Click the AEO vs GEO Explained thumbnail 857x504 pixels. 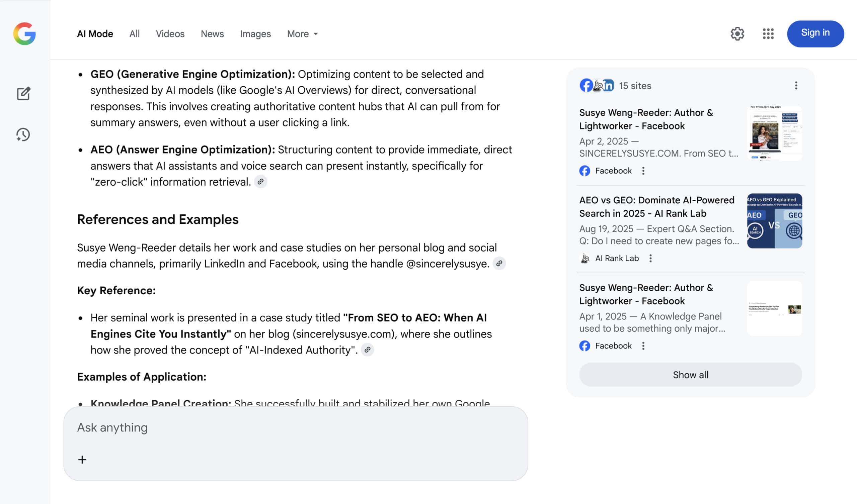pyautogui.click(x=774, y=221)
